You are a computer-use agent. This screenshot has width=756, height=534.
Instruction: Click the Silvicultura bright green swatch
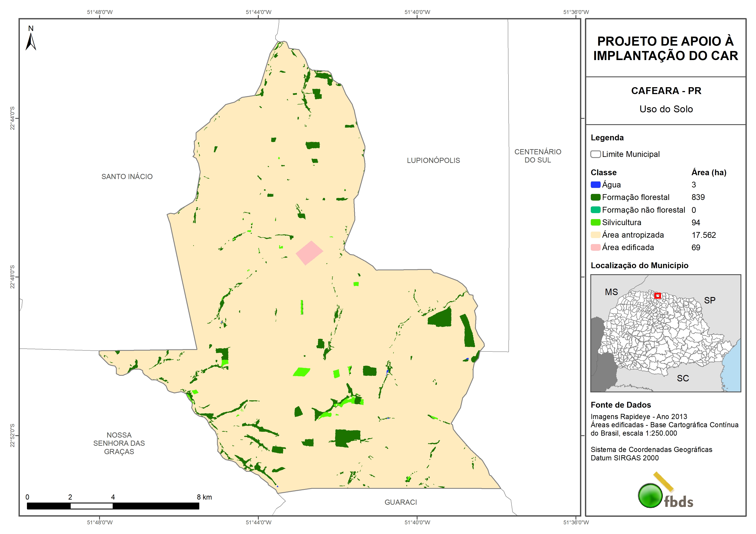pos(595,222)
